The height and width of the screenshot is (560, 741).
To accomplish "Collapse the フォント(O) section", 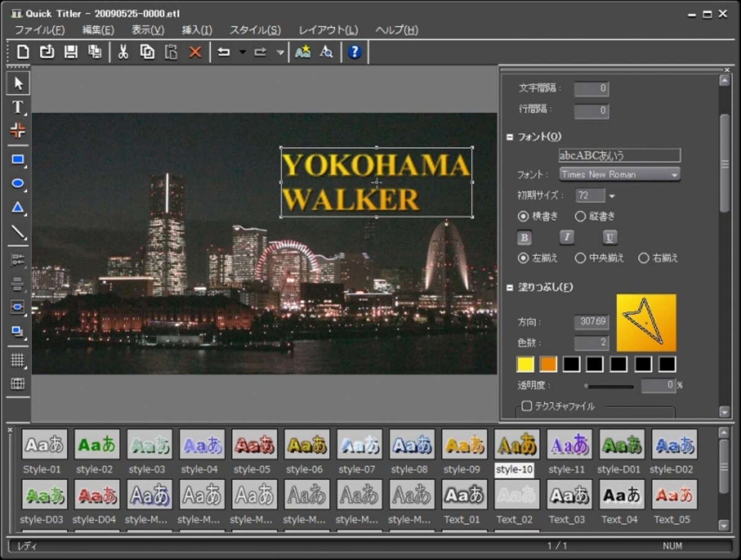I will pyautogui.click(x=510, y=137).
